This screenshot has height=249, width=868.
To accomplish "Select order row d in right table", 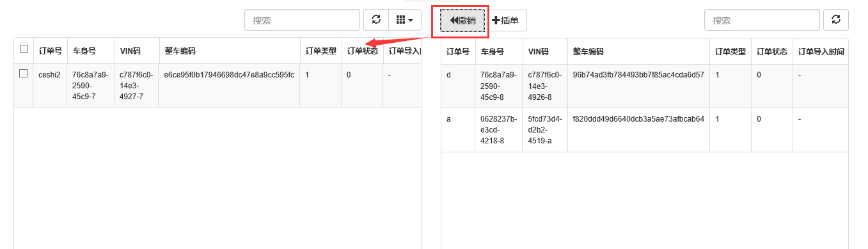I will coord(645,86).
